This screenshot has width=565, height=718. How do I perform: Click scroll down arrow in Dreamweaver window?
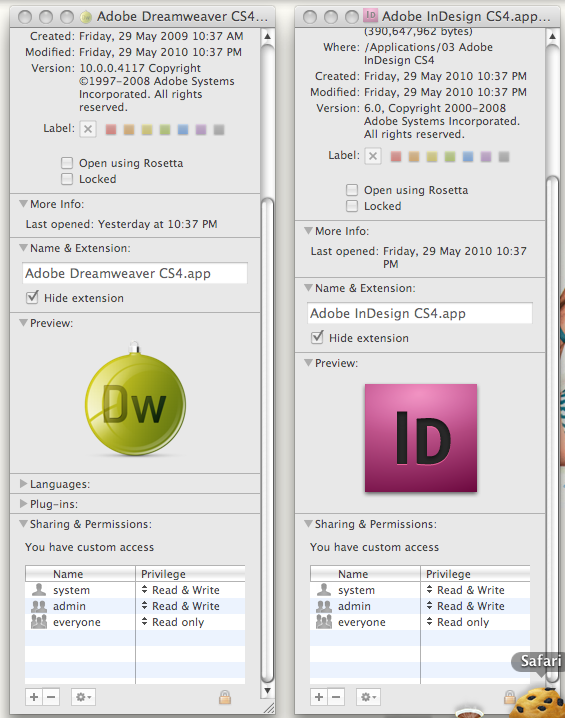pos(268,691)
